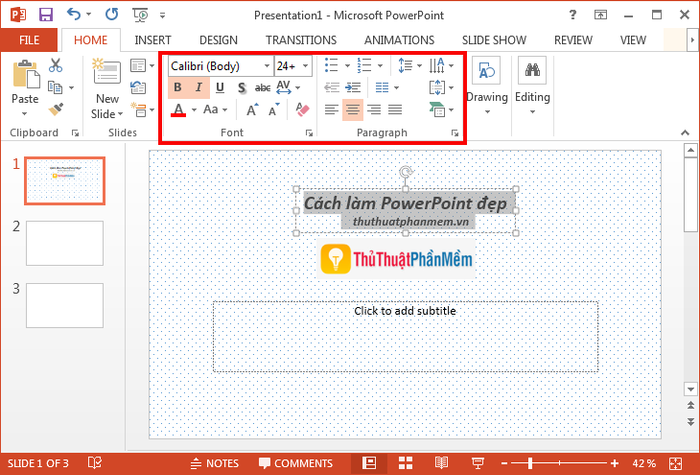Toggle Strikethrough formatting
The height and width of the screenshot is (475, 700).
coord(262,88)
